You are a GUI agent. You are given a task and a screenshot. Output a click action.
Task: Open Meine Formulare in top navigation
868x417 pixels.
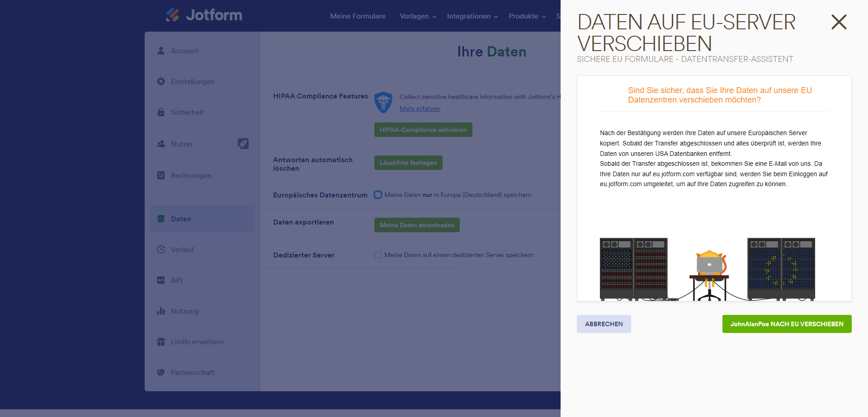pos(358,16)
